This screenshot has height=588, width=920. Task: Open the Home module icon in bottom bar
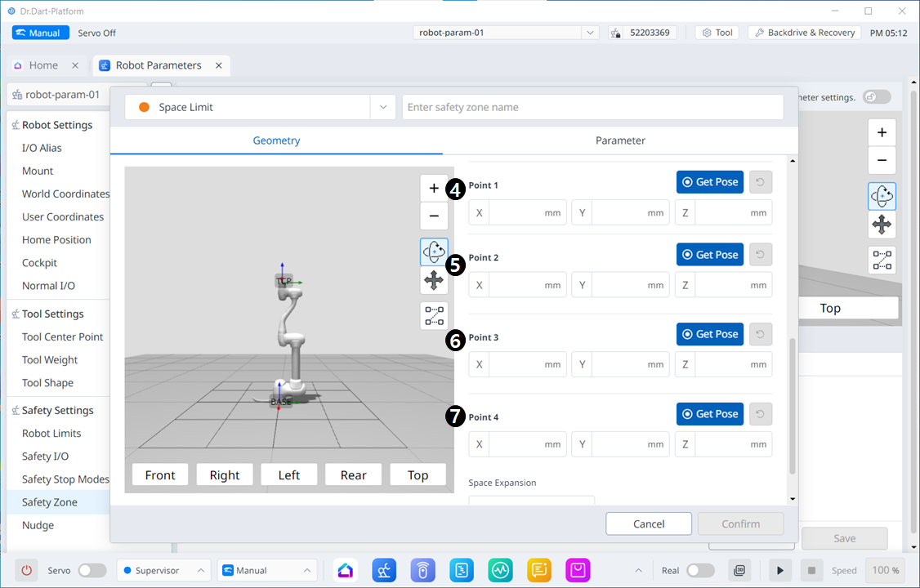pos(346,570)
